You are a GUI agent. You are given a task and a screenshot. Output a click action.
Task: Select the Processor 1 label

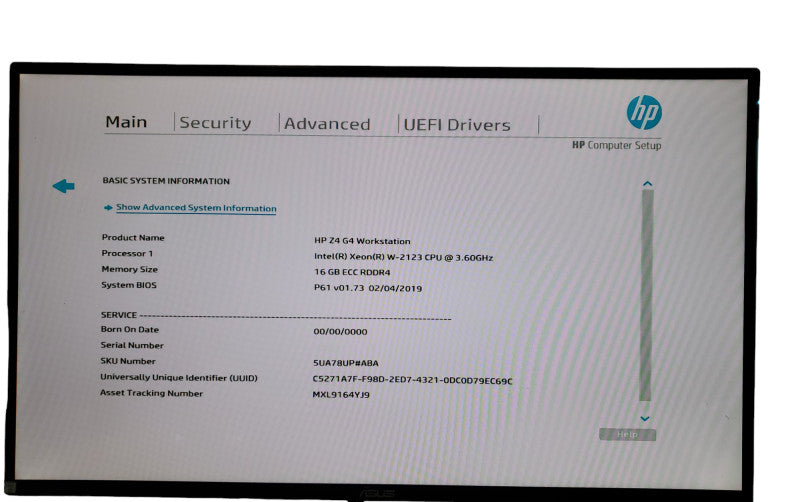click(x=127, y=253)
